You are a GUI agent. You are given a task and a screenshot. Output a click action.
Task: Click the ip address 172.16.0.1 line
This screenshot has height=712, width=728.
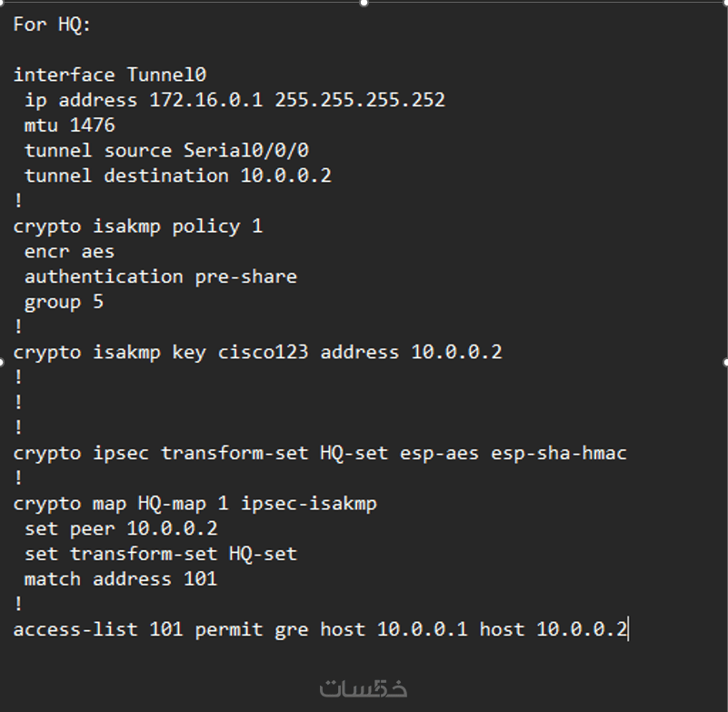pos(234,100)
